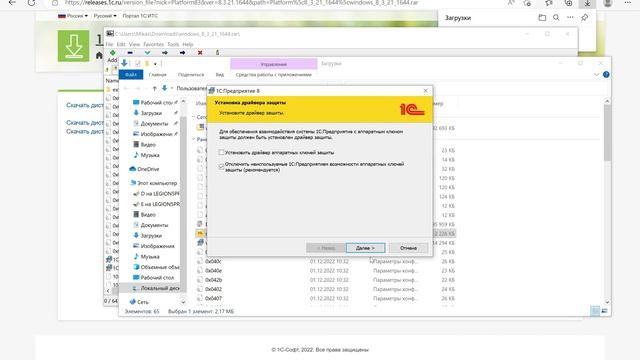Click the Test checkmark icon in 7-Zip toolbar
Screen dimensions: 640x360
click(147, 53)
